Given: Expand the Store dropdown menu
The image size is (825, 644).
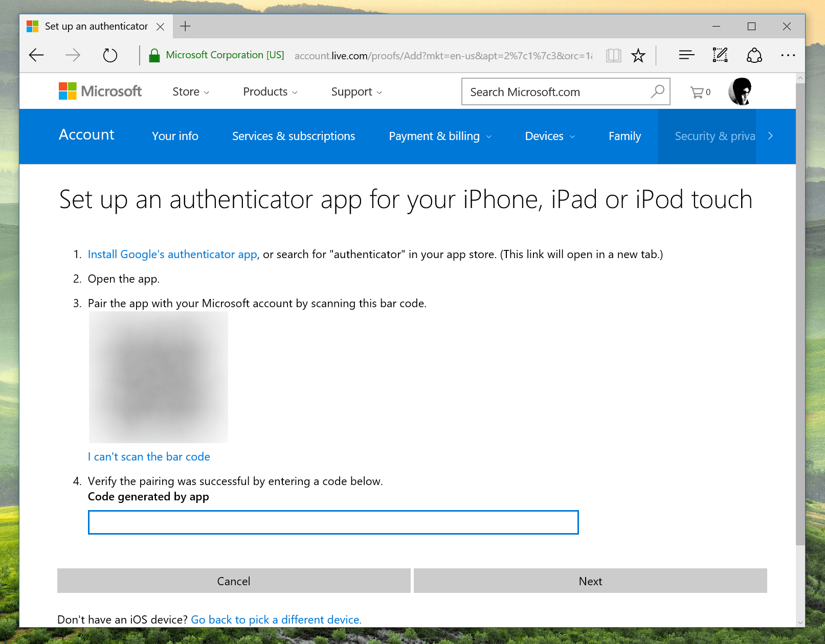Looking at the screenshot, I should click(191, 92).
